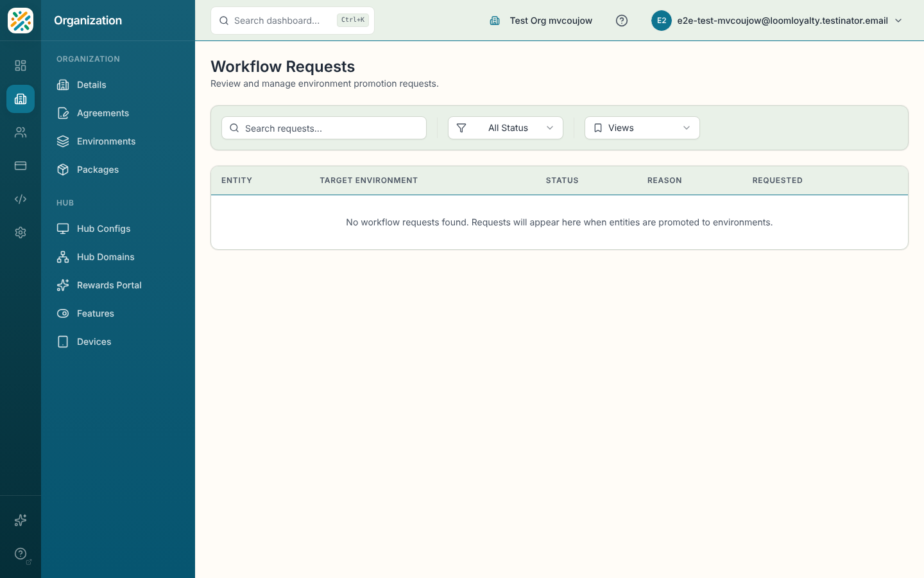Click the Workflow Requests page heading
Screen dimensions: 924x578
tap(283, 67)
